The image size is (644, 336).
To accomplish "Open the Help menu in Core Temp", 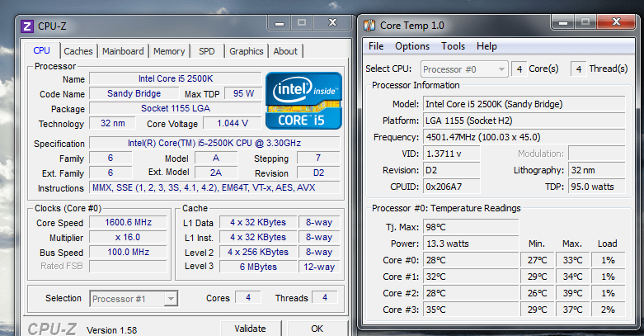I will click(487, 46).
